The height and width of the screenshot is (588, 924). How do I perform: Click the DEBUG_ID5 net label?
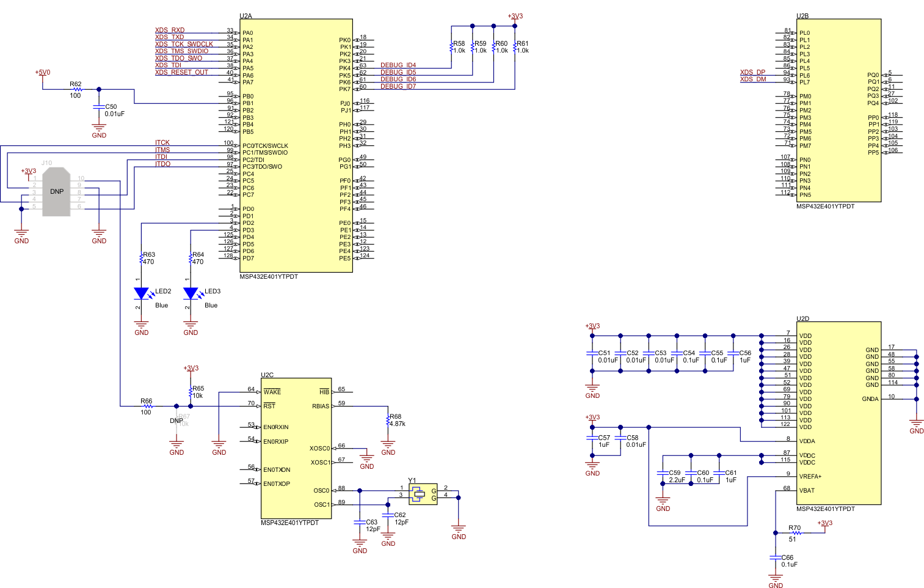pos(398,72)
